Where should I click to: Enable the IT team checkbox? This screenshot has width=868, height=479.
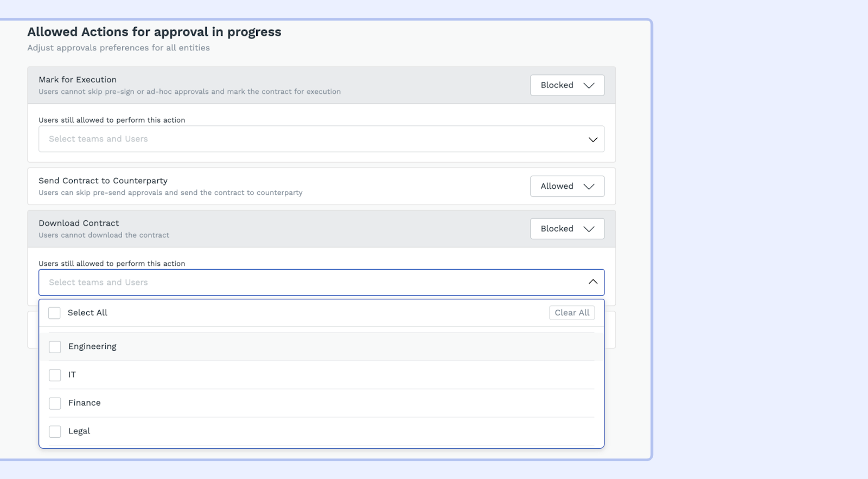coord(55,375)
